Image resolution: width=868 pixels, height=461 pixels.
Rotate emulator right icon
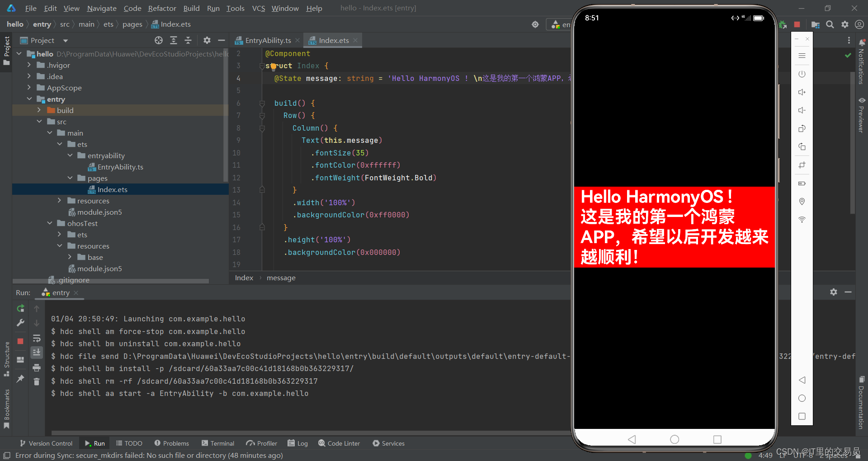pyautogui.click(x=802, y=146)
